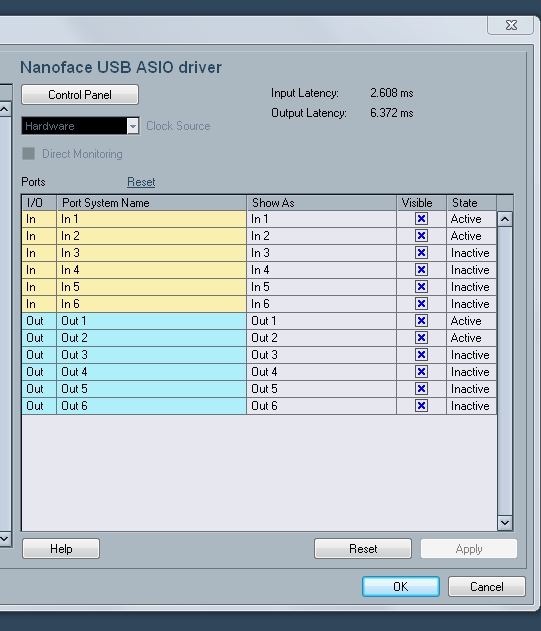Image resolution: width=541 pixels, height=631 pixels.
Task: Toggle the Direct Monitoring checkbox
Action: [x=28, y=154]
